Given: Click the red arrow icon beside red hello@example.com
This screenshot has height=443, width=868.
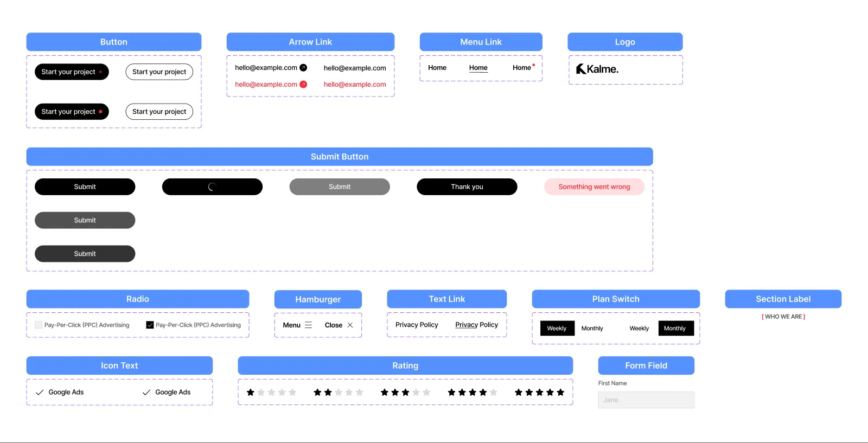Looking at the screenshot, I should point(303,84).
